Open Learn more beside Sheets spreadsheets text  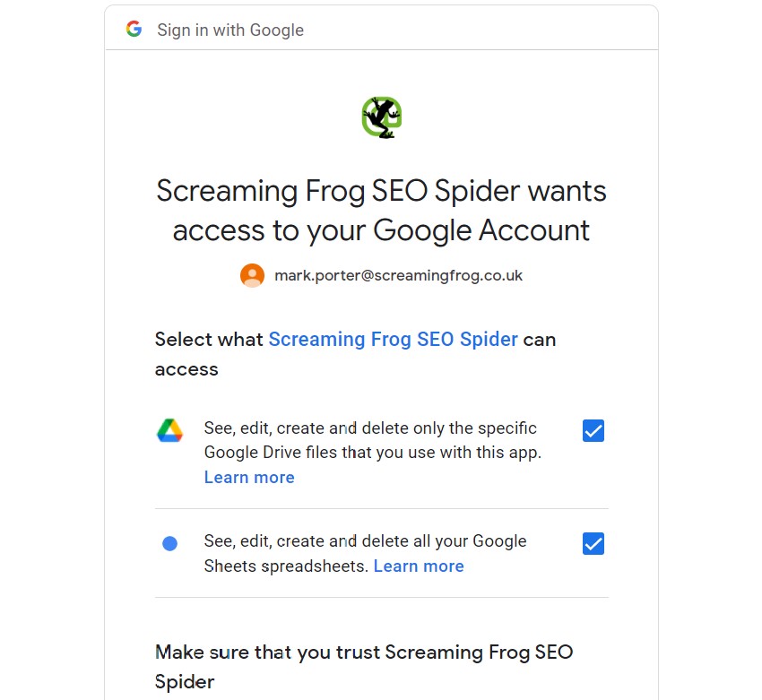pos(419,566)
